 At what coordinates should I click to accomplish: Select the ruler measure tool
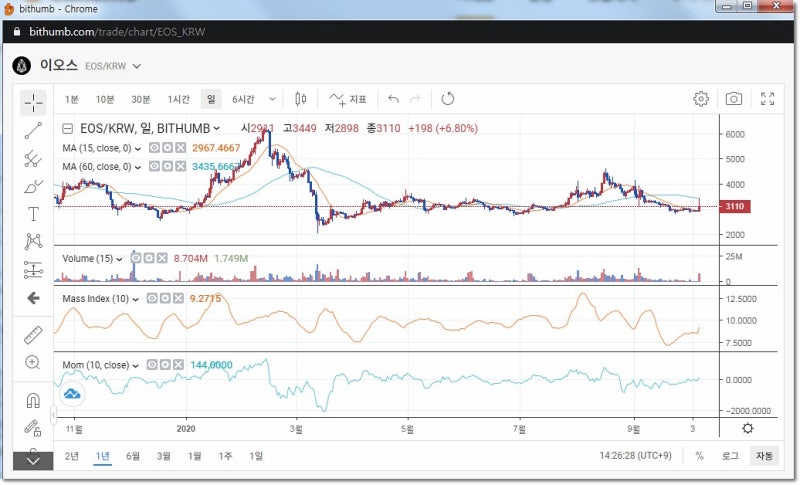click(x=33, y=335)
